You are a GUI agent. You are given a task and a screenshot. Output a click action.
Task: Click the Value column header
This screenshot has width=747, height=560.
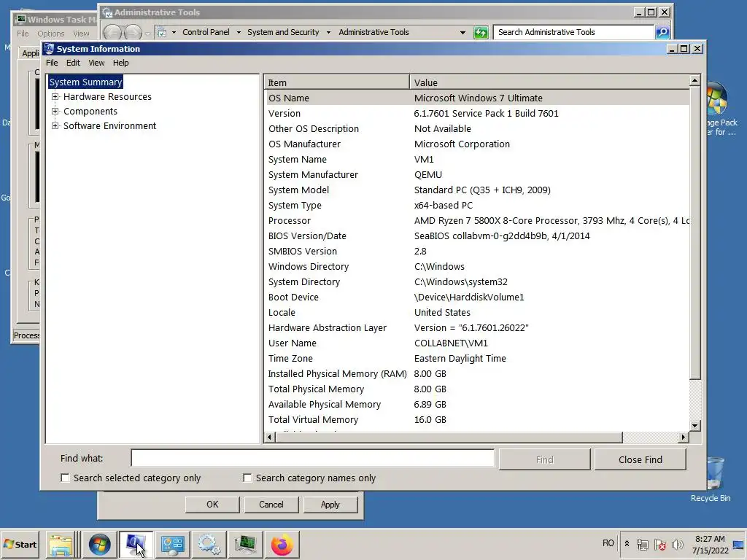549,82
